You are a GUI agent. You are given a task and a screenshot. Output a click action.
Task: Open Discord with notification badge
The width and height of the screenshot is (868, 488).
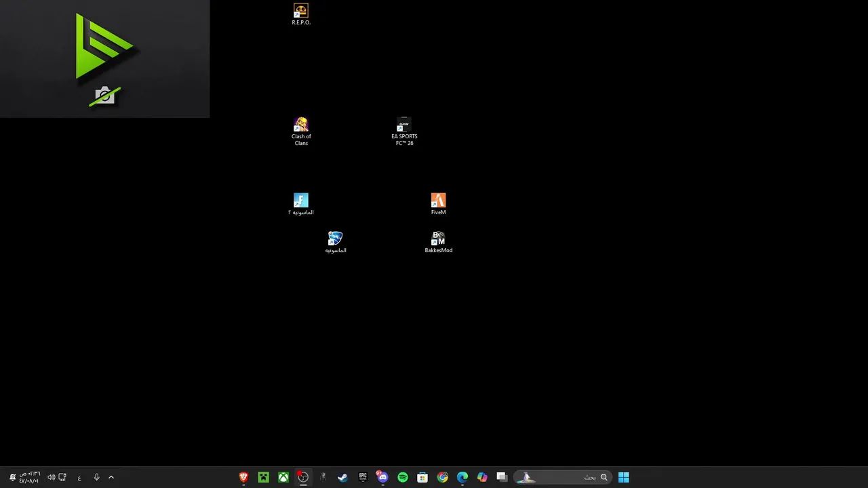tap(382, 477)
